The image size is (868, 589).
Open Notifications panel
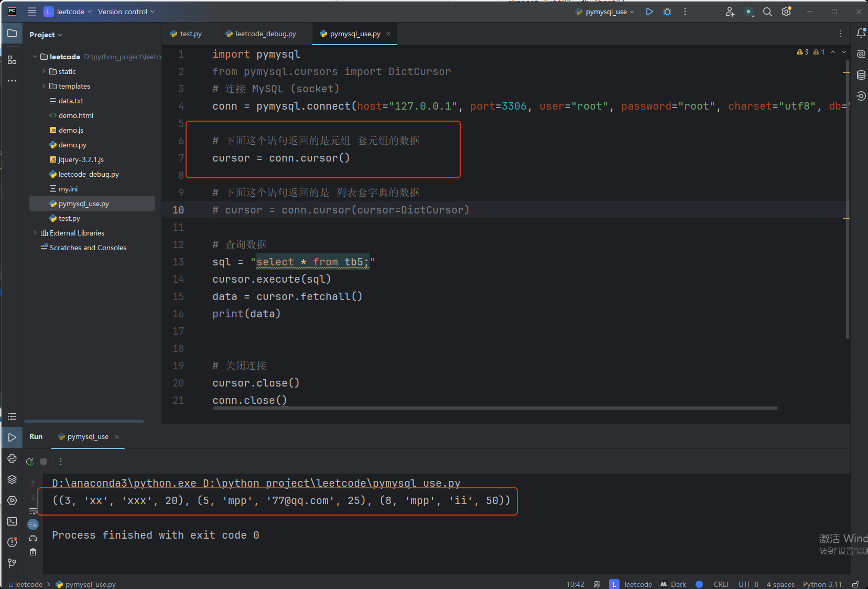861,34
